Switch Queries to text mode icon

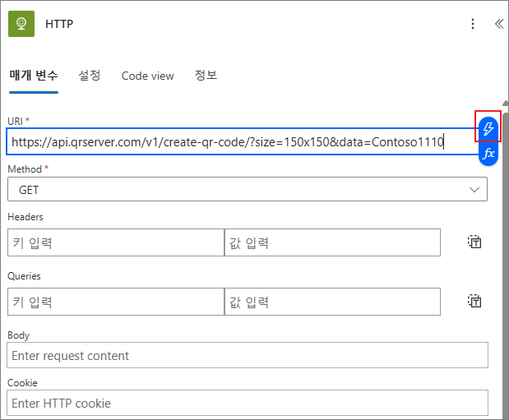[474, 301]
